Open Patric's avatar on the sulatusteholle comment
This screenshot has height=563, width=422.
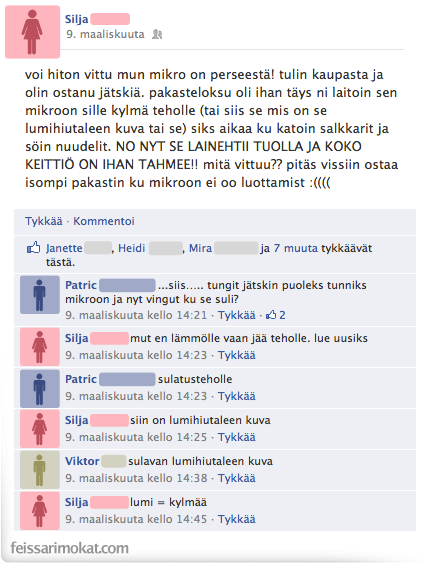40,389
